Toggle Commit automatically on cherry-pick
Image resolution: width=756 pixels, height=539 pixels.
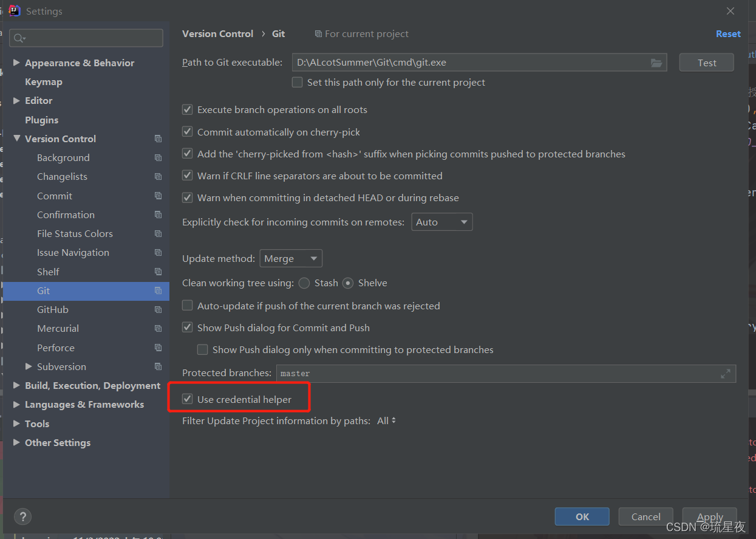point(187,132)
